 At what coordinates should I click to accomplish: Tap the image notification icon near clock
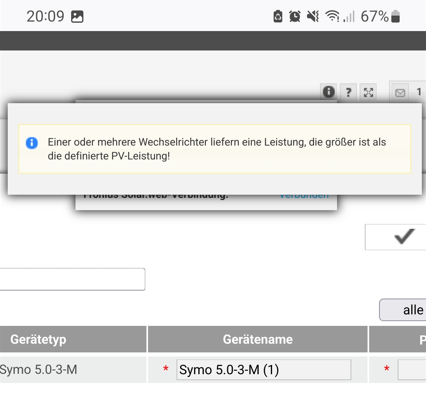point(77,17)
